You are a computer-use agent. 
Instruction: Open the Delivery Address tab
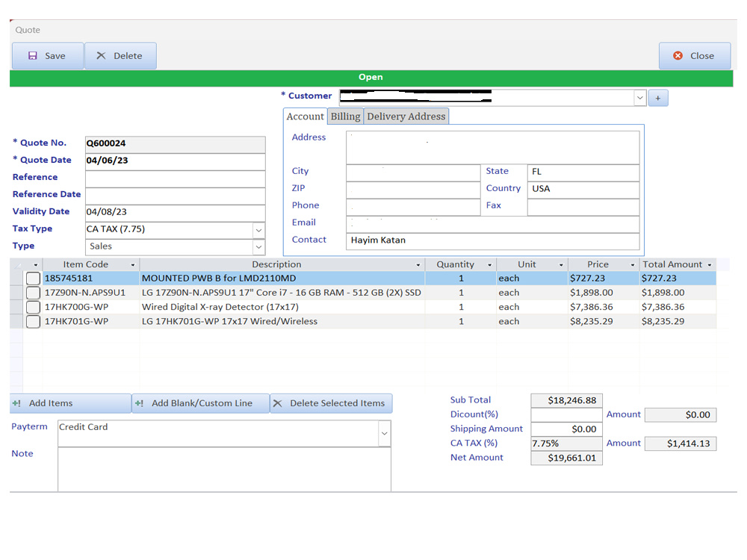406,116
